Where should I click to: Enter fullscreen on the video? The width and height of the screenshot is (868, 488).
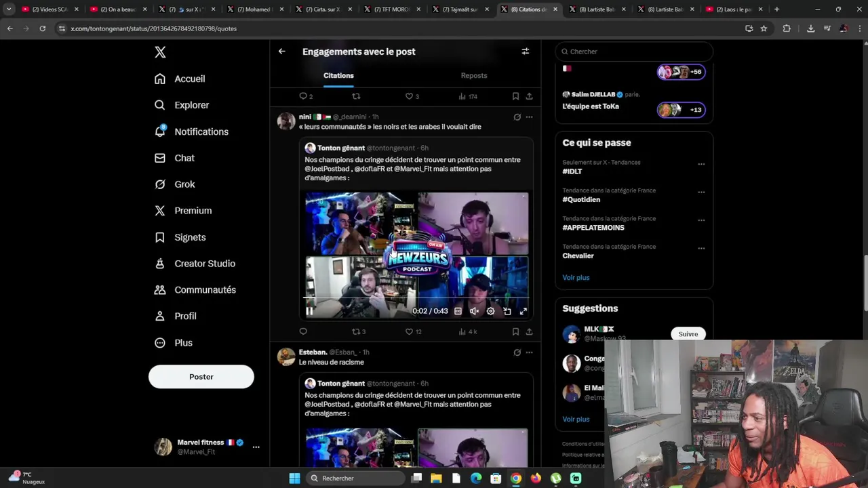(x=523, y=311)
